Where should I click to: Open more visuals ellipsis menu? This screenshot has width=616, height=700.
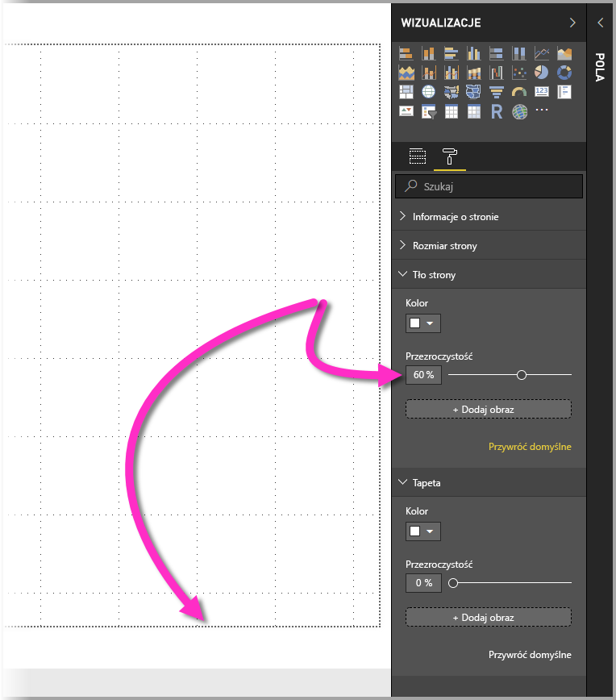click(542, 110)
